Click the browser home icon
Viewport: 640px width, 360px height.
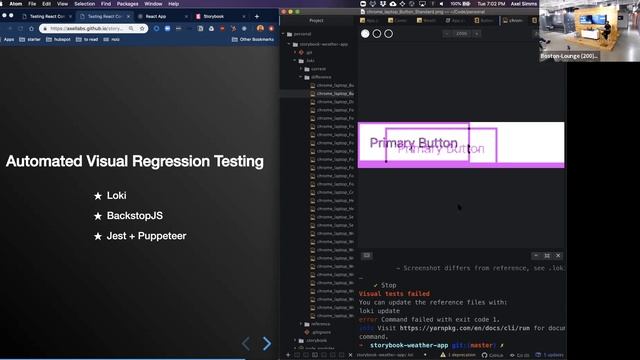point(31,29)
